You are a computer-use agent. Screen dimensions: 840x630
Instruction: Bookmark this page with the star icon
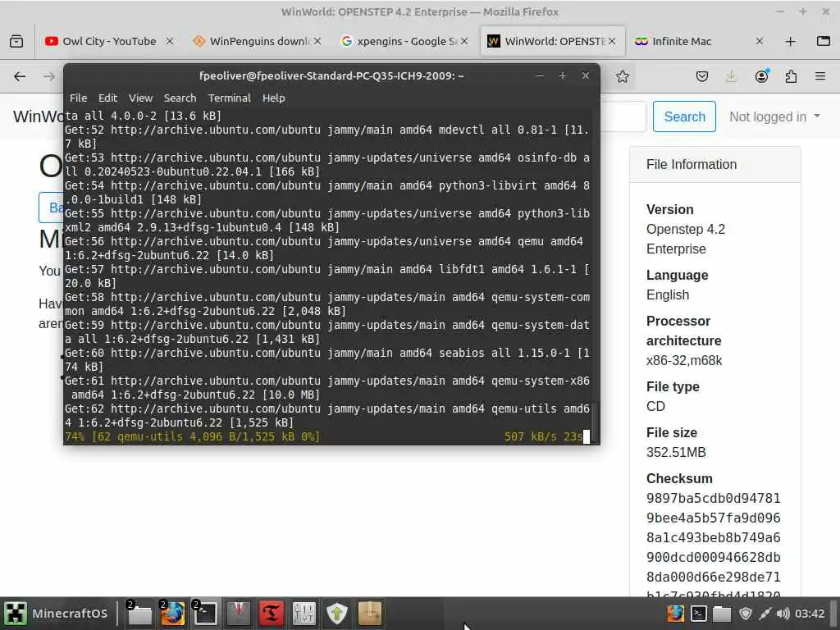tap(622, 76)
